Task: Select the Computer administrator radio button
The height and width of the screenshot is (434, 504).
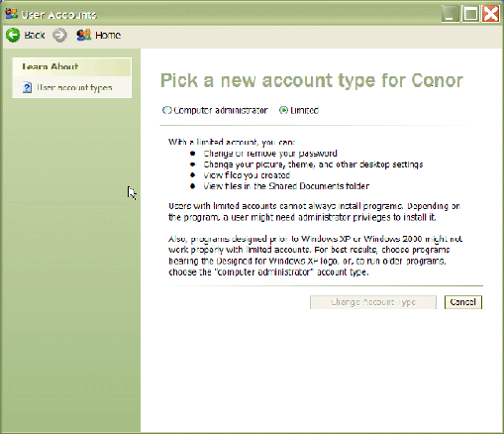Action: 166,110
